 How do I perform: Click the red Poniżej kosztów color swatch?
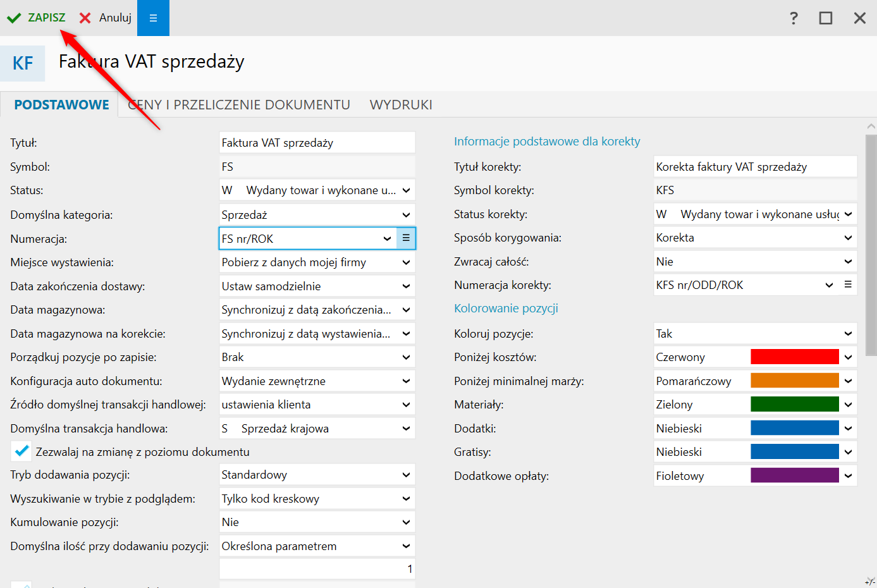(x=794, y=357)
